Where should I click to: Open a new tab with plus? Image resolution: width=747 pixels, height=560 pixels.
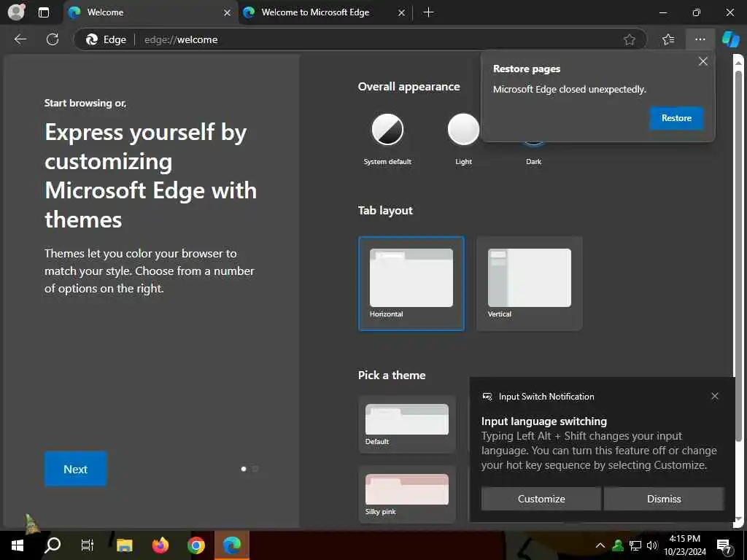click(428, 12)
